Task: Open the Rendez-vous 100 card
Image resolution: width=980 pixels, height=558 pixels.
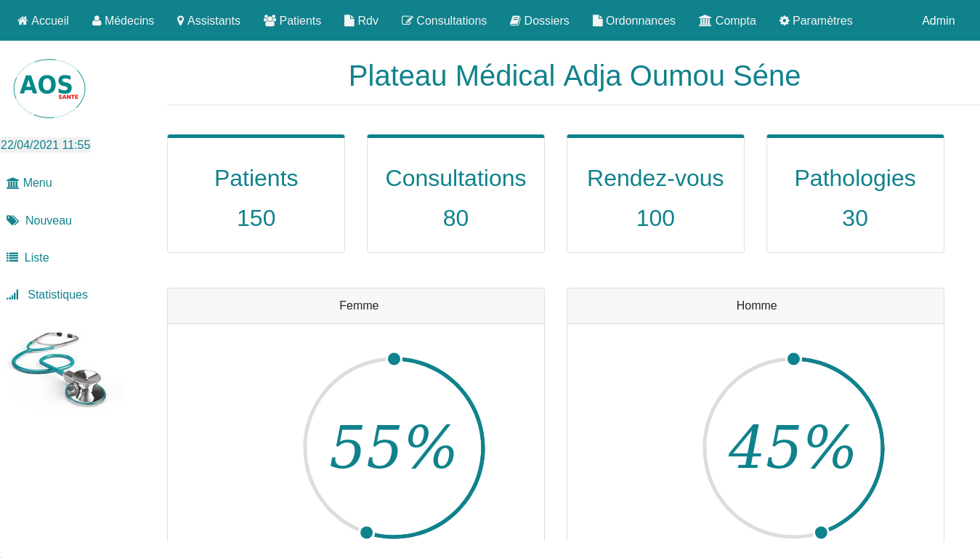Action: (x=655, y=195)
